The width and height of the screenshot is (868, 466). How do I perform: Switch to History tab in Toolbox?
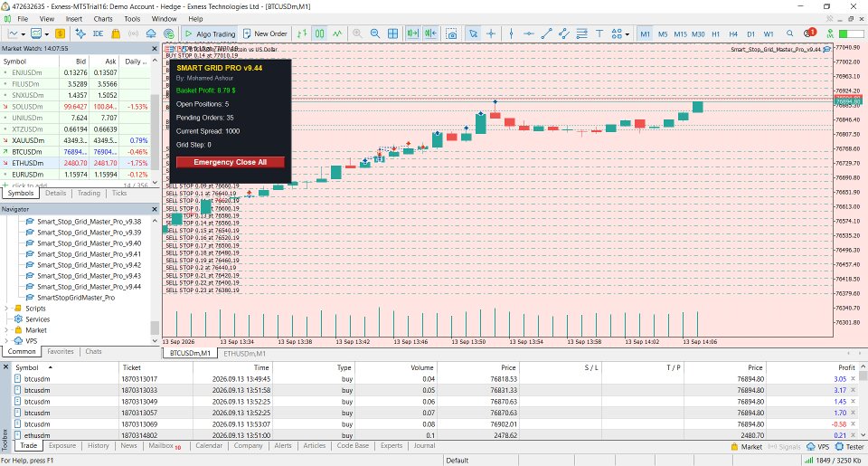98,445
